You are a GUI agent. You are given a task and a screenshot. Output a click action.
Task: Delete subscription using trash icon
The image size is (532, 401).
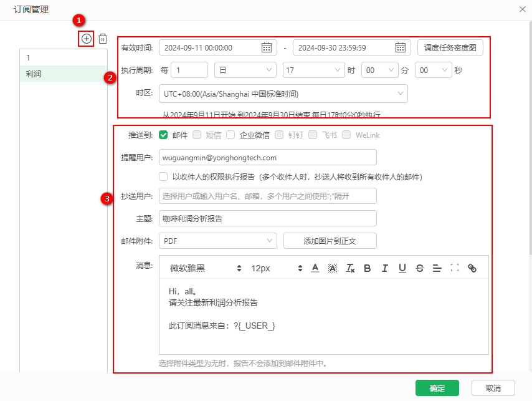click(103, 39)
